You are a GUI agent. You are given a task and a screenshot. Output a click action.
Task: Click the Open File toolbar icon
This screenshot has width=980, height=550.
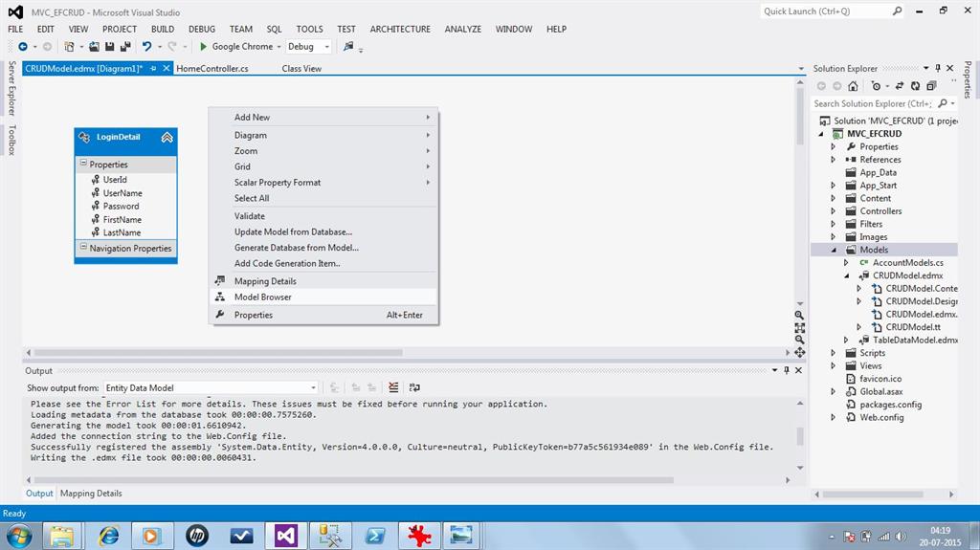[x=94, y=47]
